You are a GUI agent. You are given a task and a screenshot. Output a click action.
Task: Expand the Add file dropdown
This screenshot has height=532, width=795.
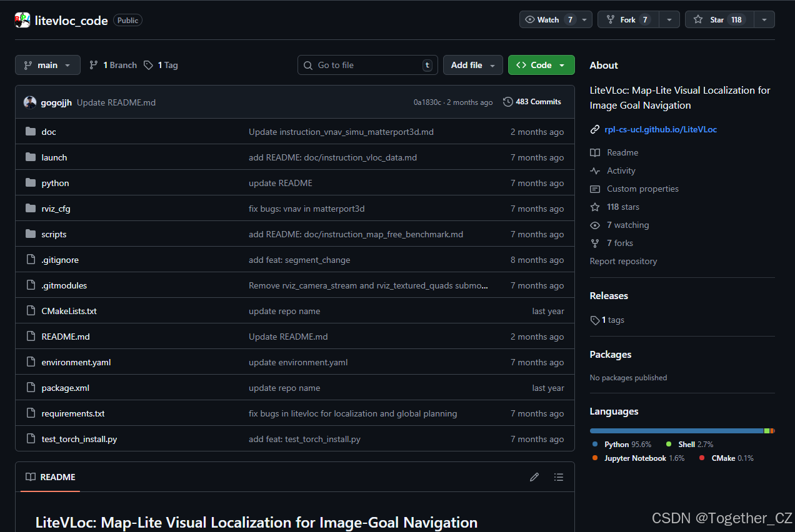pyautogui.click(x=473, y=65)
